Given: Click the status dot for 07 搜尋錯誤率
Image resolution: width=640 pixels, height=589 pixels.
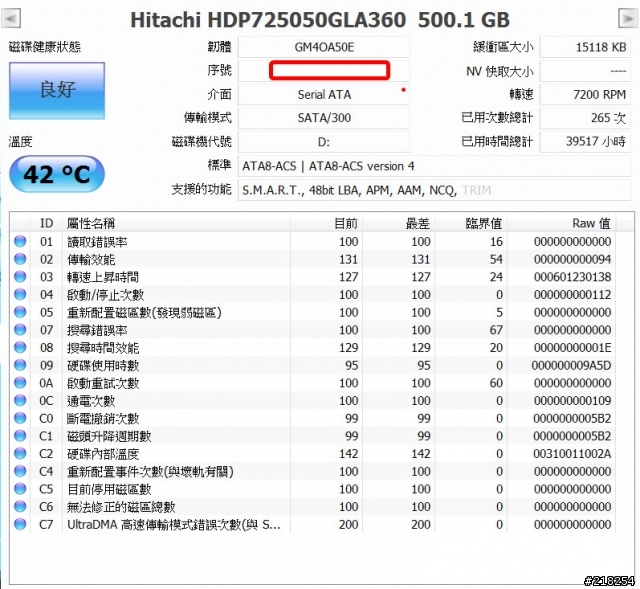Looking at the screenshot, I should pos(20,329).
